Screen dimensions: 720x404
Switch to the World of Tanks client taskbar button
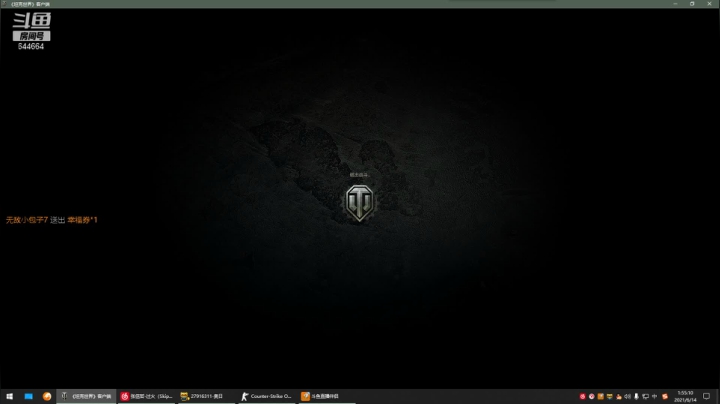pos(86,396)
